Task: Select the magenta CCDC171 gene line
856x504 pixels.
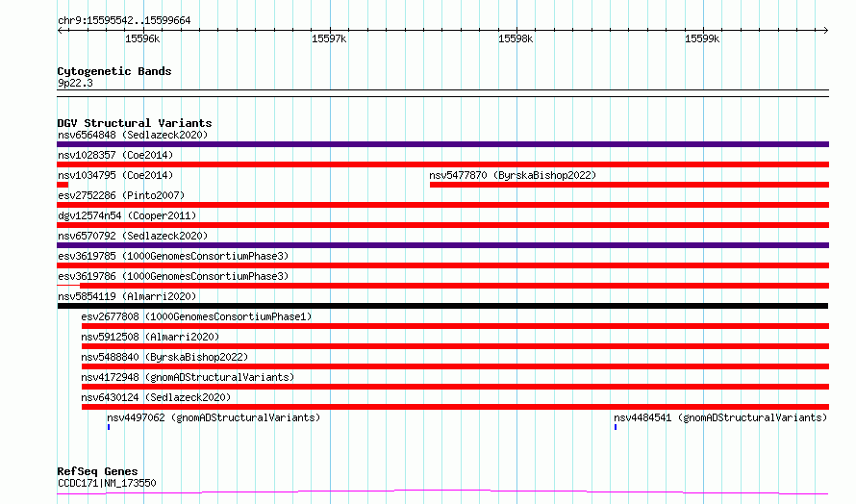Action: pyautogui.click(x=442, y=492)
